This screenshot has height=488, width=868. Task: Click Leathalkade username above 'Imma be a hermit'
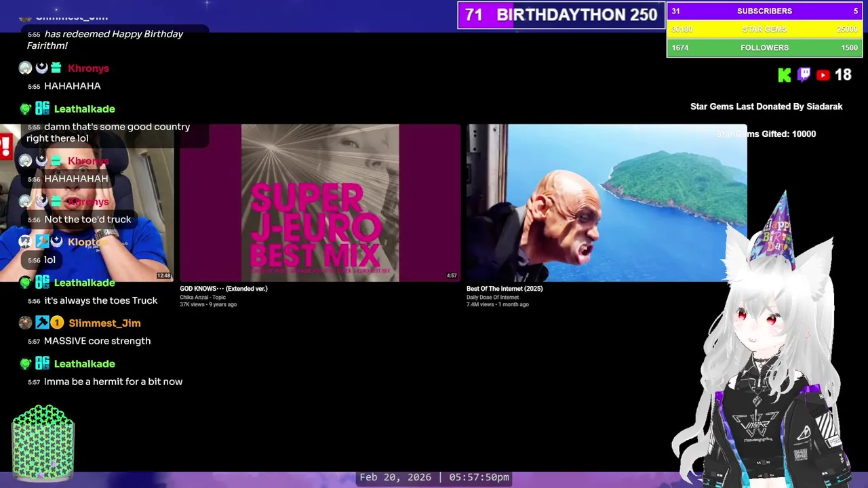(84, 364)
